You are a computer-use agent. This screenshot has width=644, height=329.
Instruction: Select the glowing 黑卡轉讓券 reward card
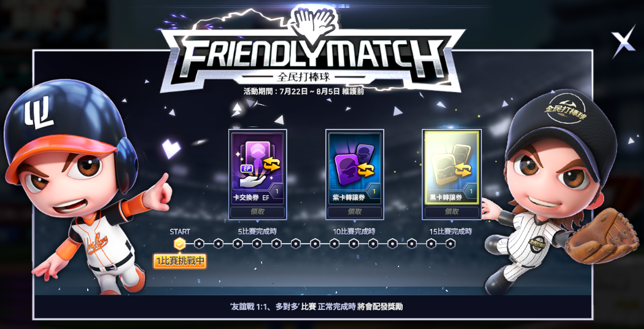click(452, 168)
